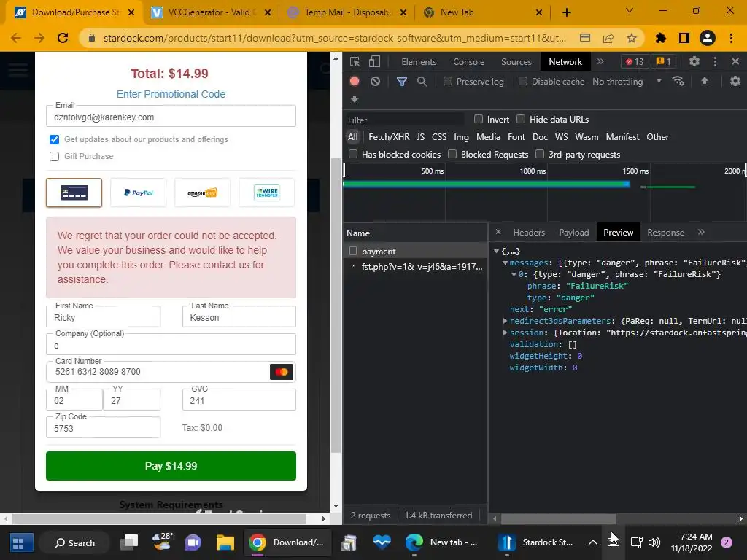Click the DevTools inspect element icon
747x560 pixels.
(355, 61)
